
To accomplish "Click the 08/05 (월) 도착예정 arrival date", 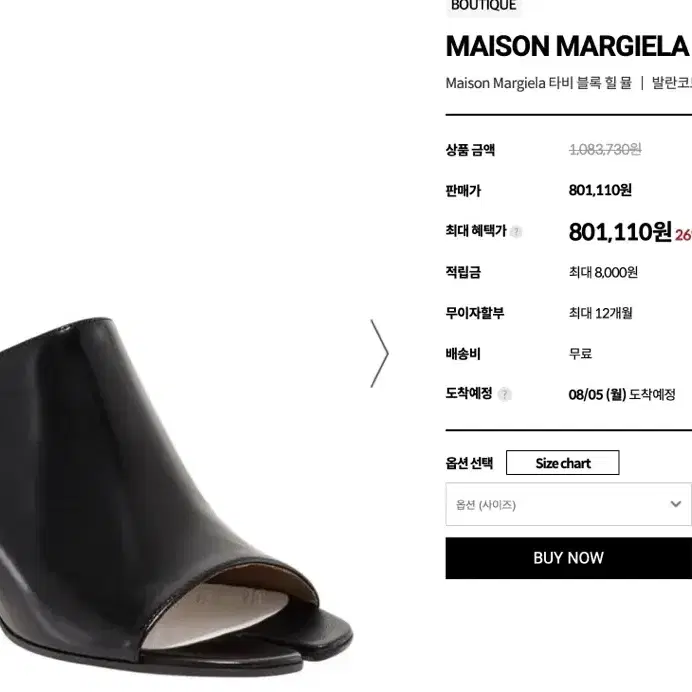I will 622,394.
